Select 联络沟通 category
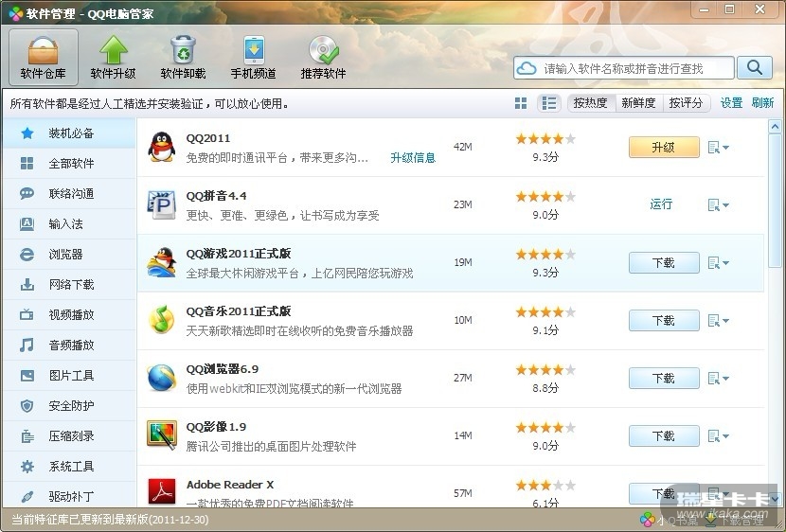Image resolution: width=786 pixels, height=532 pixels. [69, 194]
